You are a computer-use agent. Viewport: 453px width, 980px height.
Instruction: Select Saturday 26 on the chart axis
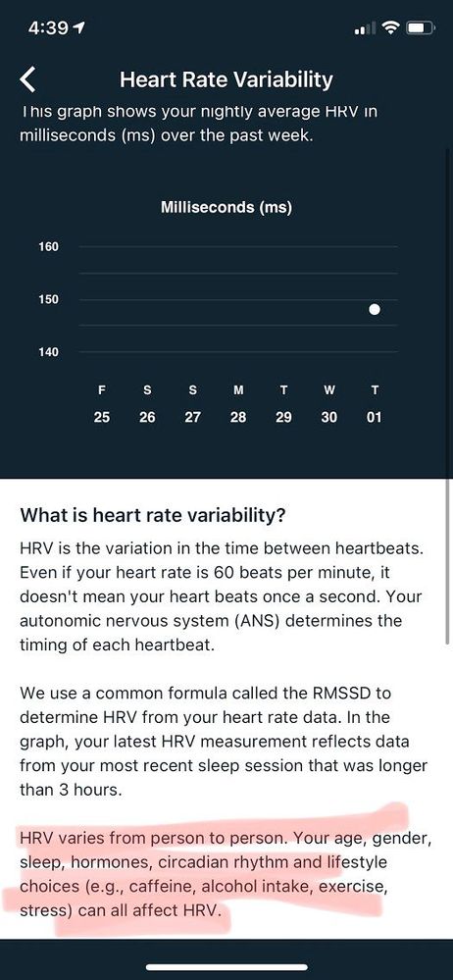pyautogui.click(x=147, y=404)
